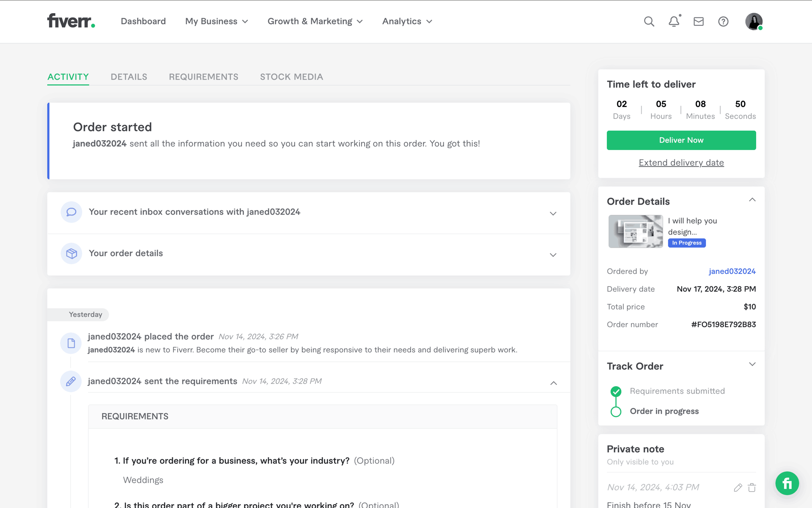
Task: Open the gig thumbnail image
Action: [635, 231]
